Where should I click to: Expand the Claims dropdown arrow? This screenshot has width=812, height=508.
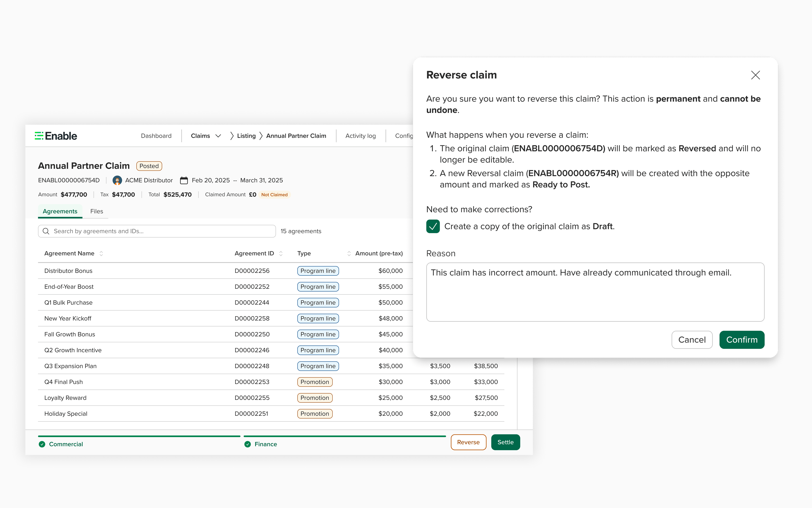pos(218,136)
